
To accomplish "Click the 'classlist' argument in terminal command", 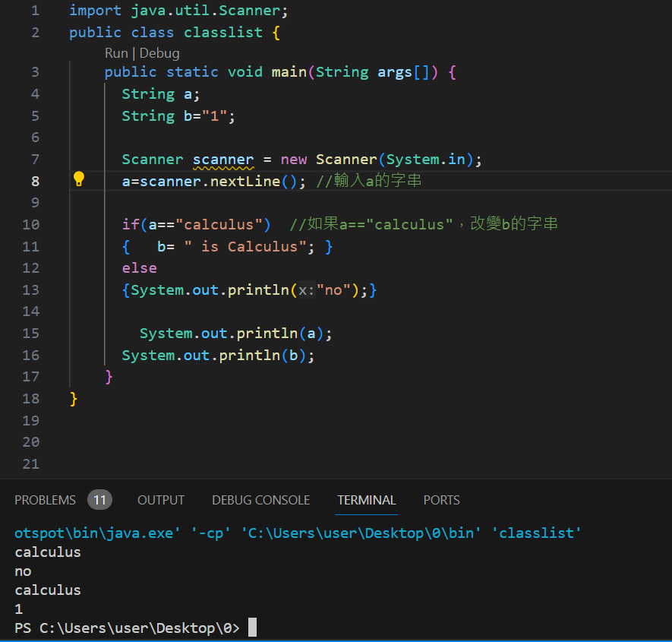I will 537,533.
